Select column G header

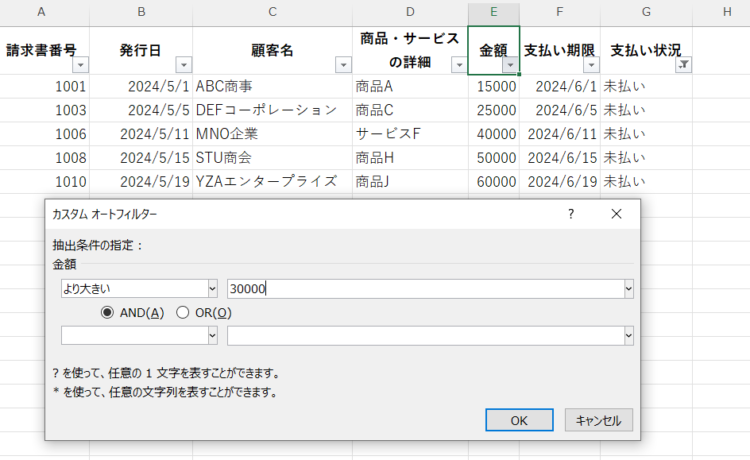pyautogui.click(x=646, y=12)
